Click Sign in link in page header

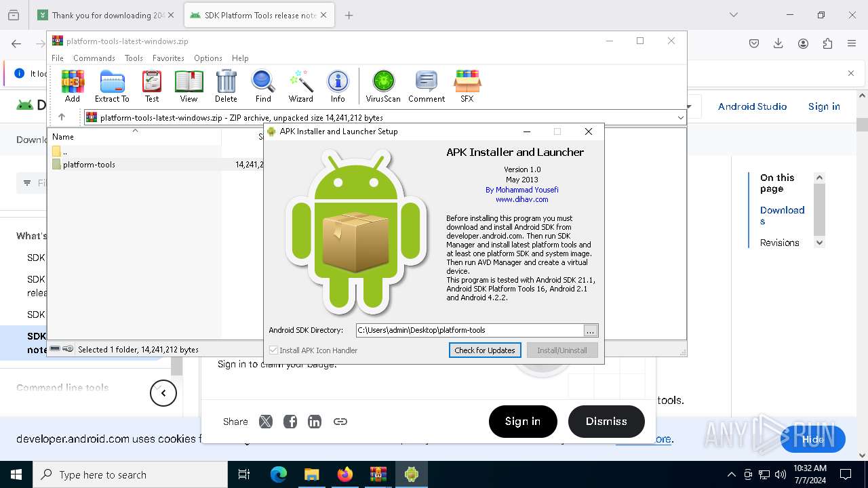coord(824,106)
